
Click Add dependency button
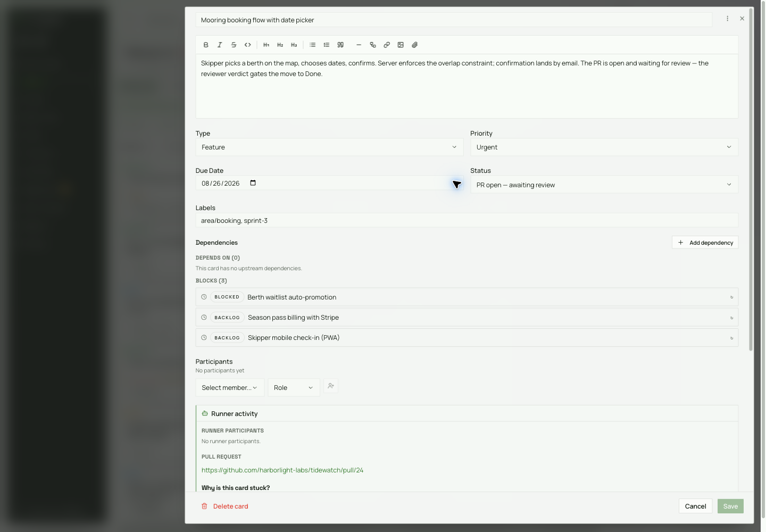point(705,243)
